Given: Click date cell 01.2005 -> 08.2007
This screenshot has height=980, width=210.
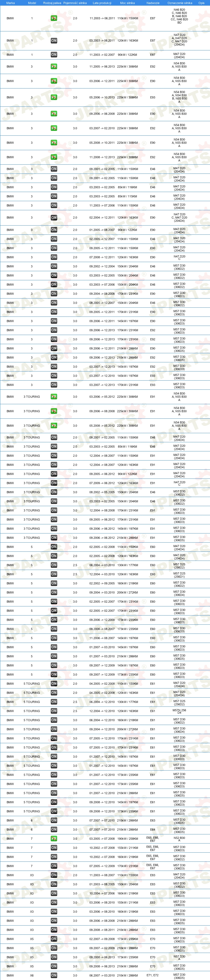Looking at the screenshot, I should (x=102, y=230).
